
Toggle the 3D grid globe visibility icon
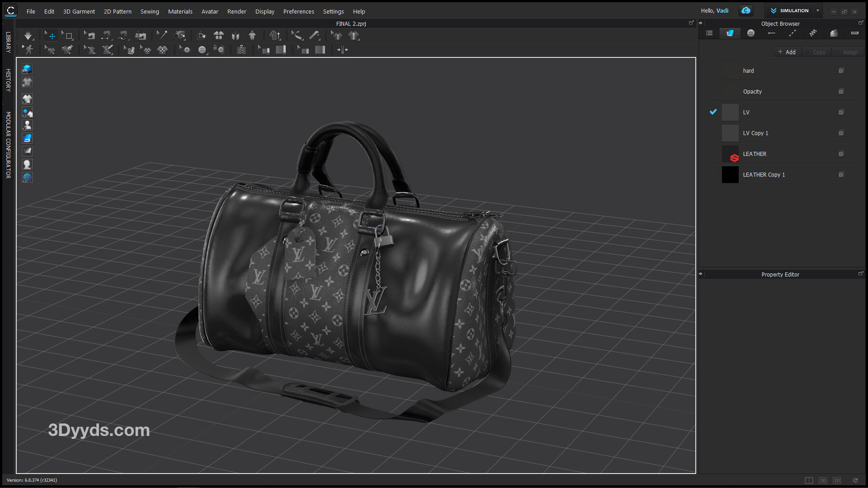click(x=27, y=177)
